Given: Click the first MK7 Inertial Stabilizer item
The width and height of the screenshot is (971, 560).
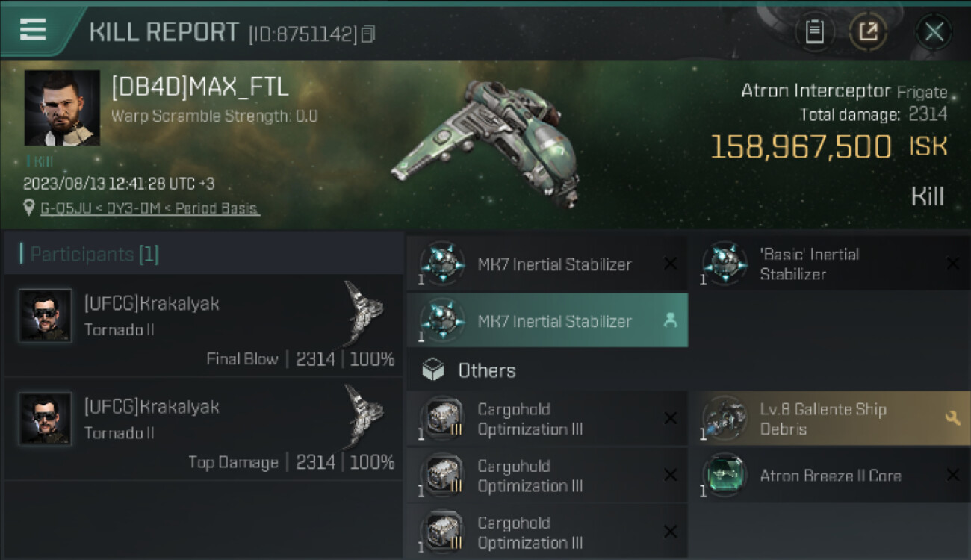Looking at the screenshot, I should (547, 264).
